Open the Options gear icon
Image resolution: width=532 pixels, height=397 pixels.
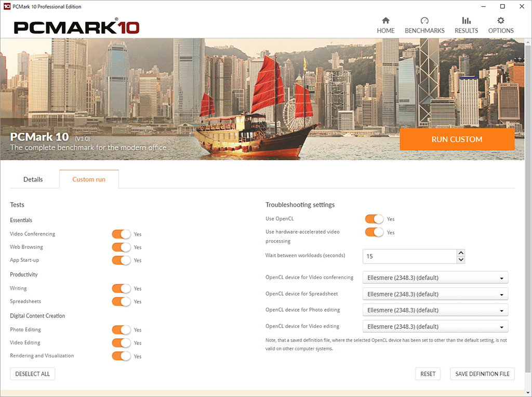click(501, 20)
